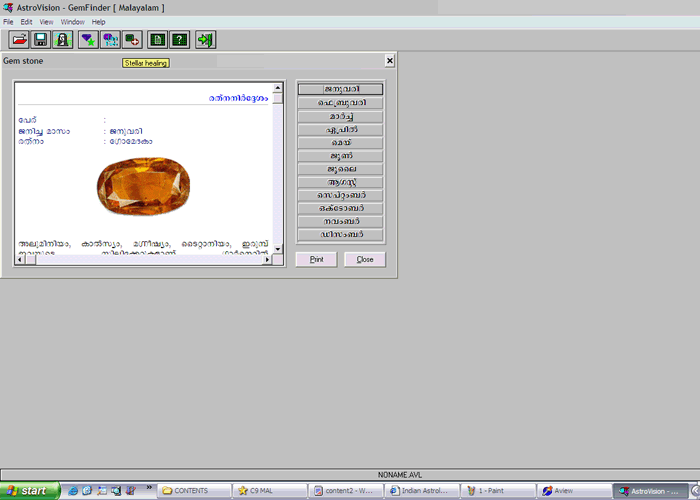This screenshot has width=700, height=500.
Task: Open the gem numerology toolbar icon
Action: (x=110, y=40)
